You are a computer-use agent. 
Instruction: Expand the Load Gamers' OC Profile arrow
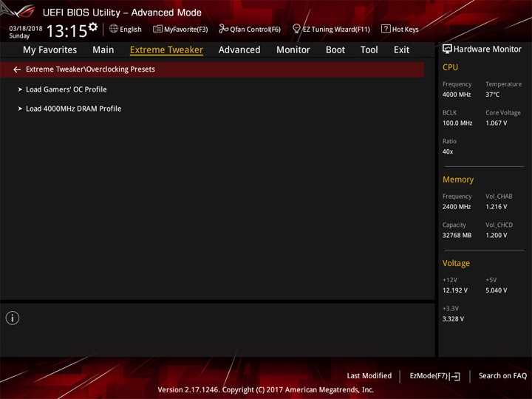pos(20,89)
